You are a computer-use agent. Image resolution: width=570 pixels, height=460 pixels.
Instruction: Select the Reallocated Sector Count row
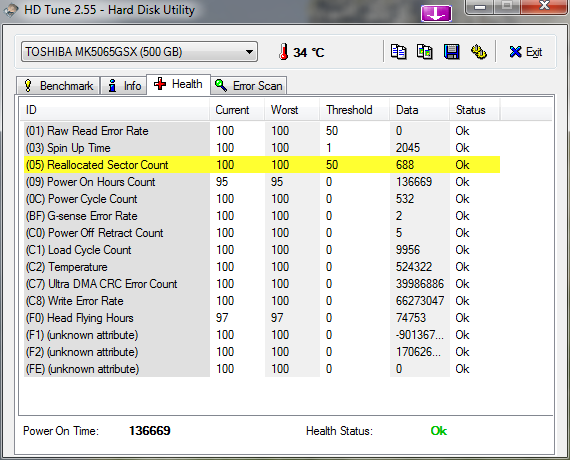[262, 165]
